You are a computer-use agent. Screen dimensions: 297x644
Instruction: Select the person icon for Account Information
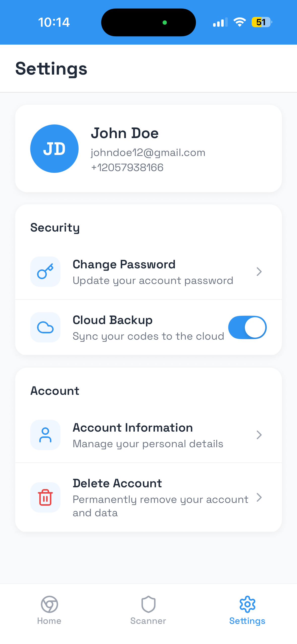click(45, 435)
